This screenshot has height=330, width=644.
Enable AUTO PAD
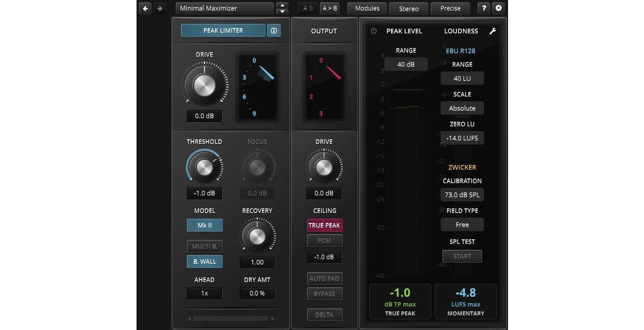click(325, 279)
